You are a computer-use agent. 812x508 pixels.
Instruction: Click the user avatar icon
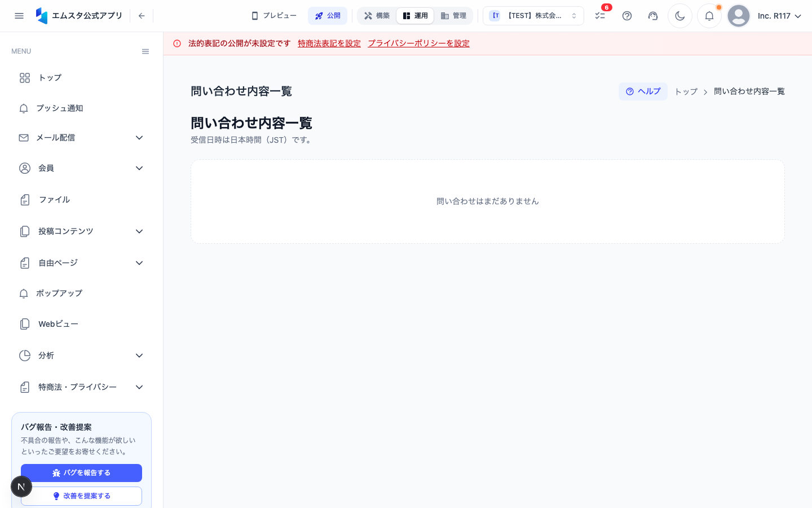pos(739,16)
